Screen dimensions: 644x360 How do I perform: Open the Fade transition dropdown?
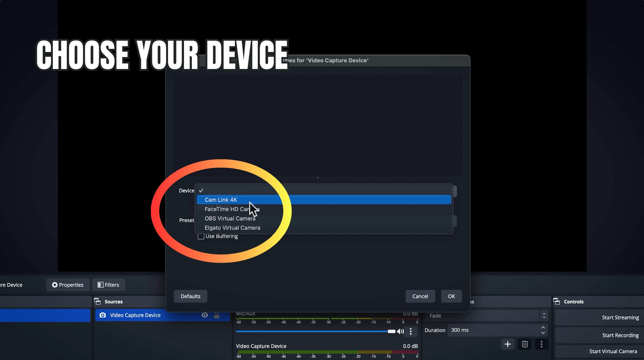click(487, 316)
